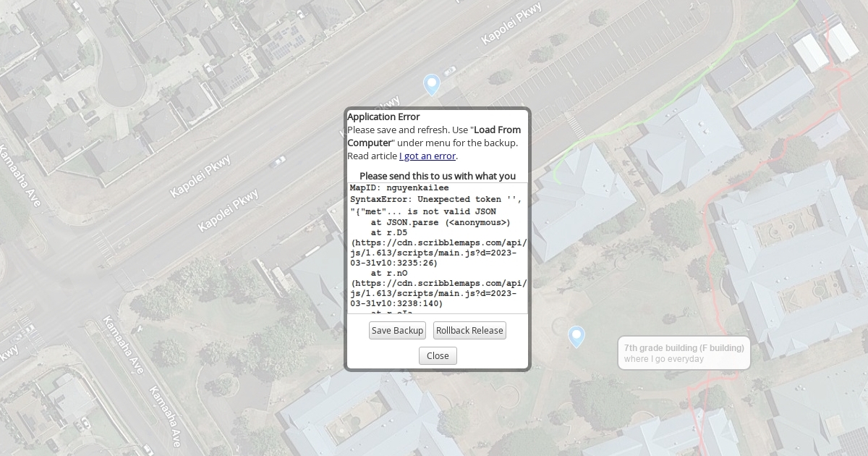Image resolution: width=868 pixels, height=456 pixels.
Task: Close the Application Error dialog
Action: 438,356
